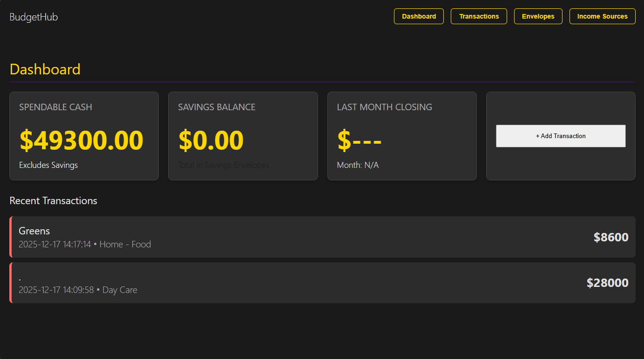Click the $0.00 savings balance figure
Viewport: 644px width, 359px height.
point(211,140)
